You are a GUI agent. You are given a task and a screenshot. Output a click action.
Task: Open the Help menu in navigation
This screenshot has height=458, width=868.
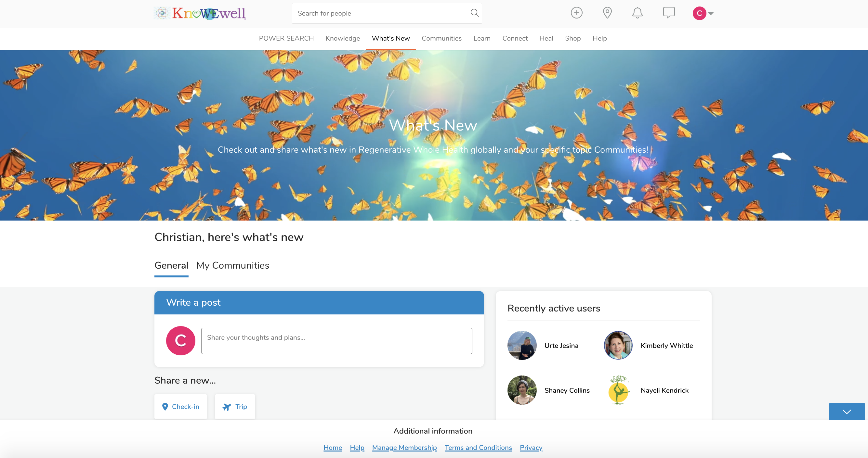pos(599,38)
